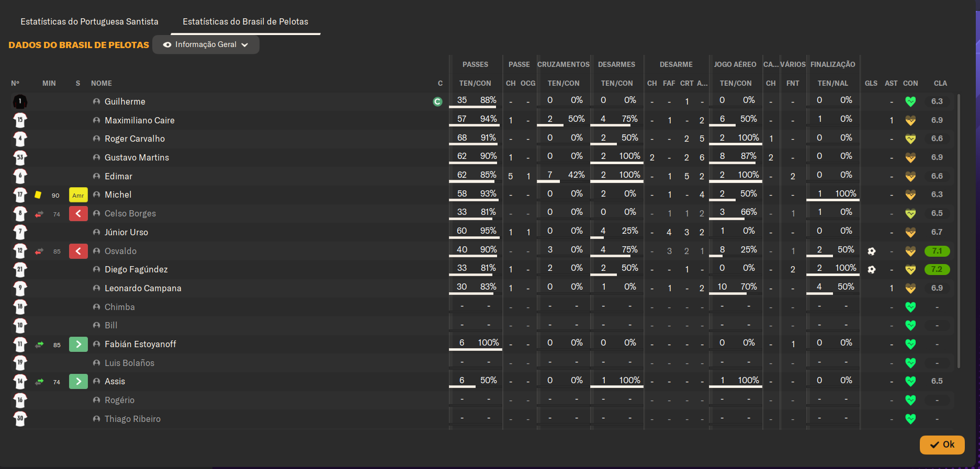Click Osvaldo's goal ball icon
The height and width of the screenshot is (469, 980).
871,251
